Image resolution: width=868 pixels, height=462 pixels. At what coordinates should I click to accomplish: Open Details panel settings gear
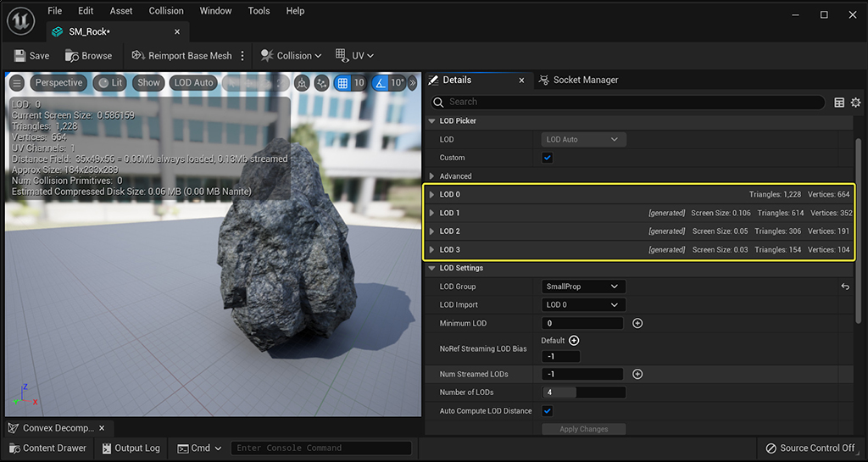click(x=856, y=103)
